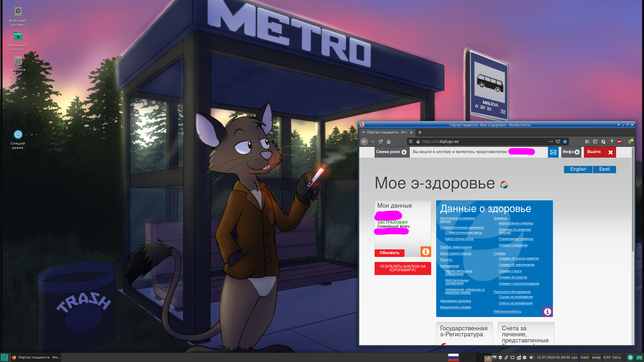The image size is (644, 362).
Task: Switch language to English
Action: coord(578,169)
